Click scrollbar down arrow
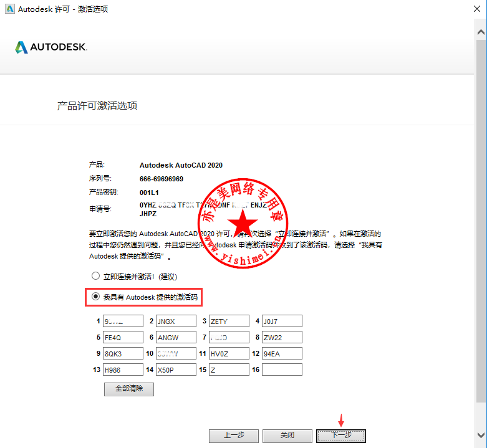The height and width of the screenshot is (448, 487). pos(481,435)
